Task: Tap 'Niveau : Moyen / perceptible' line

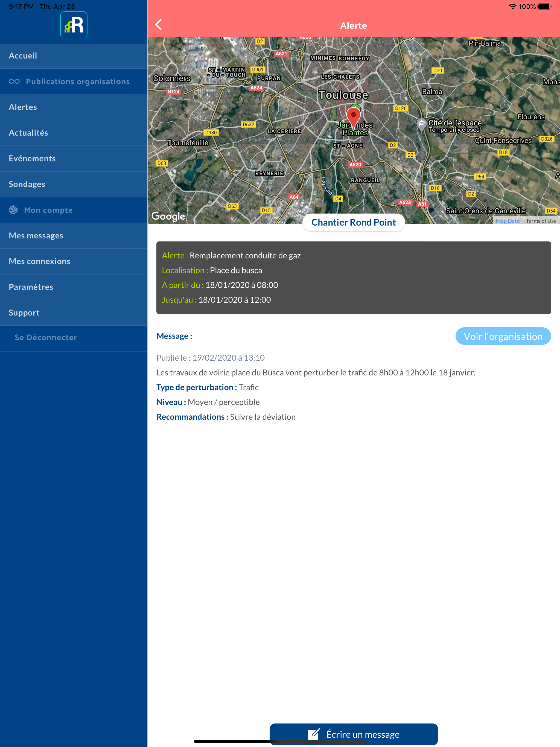Action: [x=208, y=402]
